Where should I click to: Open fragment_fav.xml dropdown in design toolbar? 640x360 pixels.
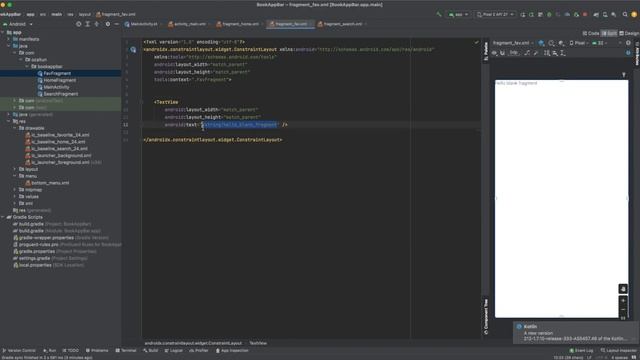point(513,43)
